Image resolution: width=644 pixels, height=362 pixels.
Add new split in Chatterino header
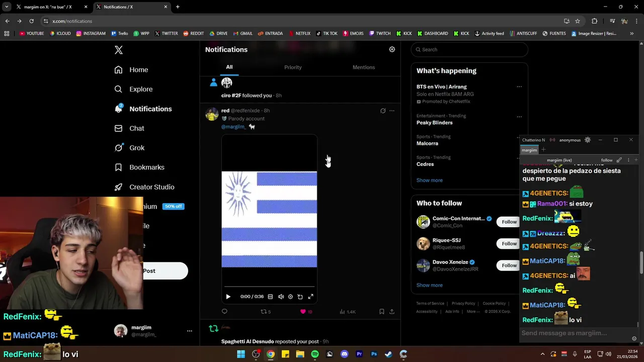click(x=636, y=160)
